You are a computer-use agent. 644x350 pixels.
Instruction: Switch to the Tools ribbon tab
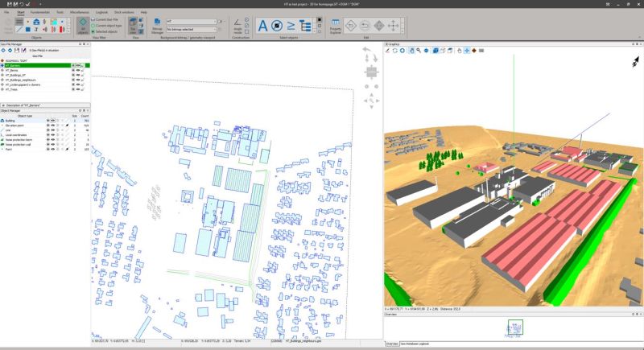(60, 12)
